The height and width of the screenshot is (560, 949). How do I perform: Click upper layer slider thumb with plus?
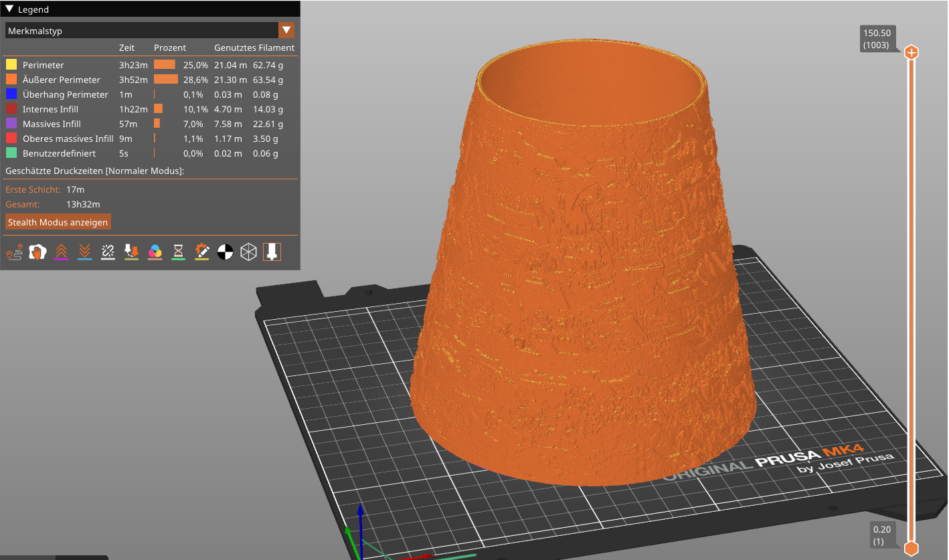[911, 53]
